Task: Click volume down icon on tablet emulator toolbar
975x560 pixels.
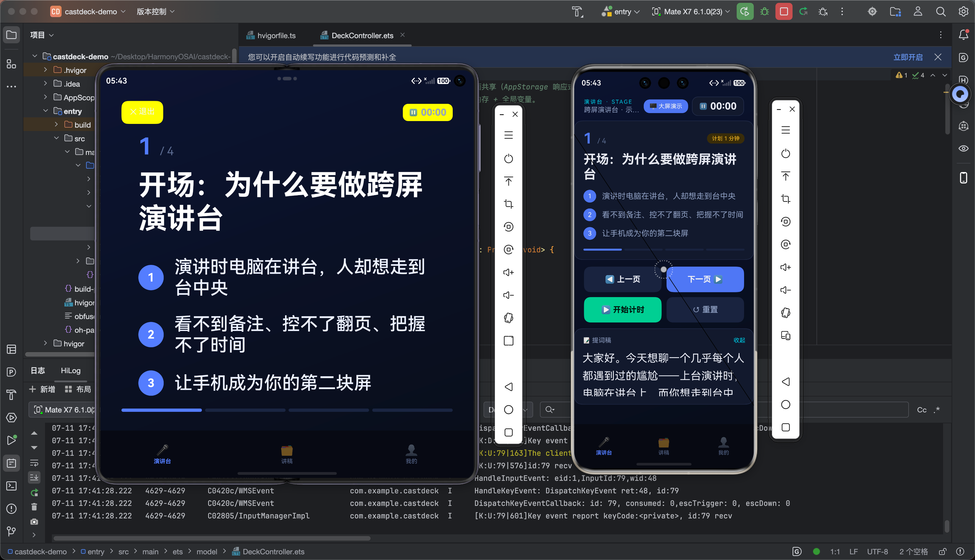Action: (x=509, y=295)
